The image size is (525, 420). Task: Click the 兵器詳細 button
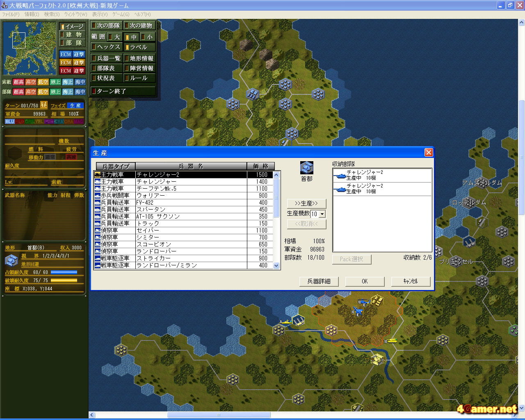[319, 281]
